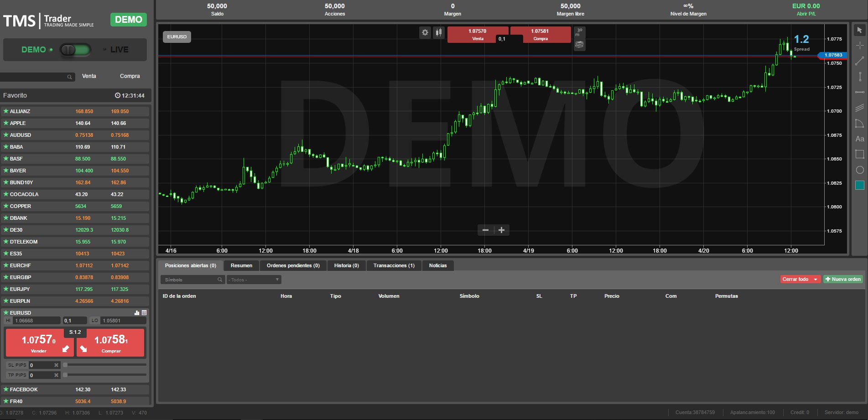This screenshot has height=420, width=868.
Task: Open the Resumen tab
Action: (241, 265)
